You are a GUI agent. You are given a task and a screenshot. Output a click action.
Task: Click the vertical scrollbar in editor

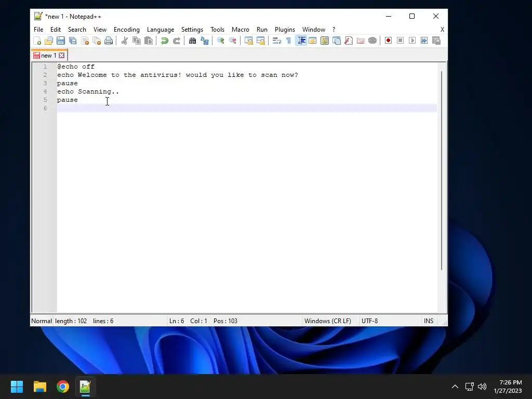(x=442, y=170)
